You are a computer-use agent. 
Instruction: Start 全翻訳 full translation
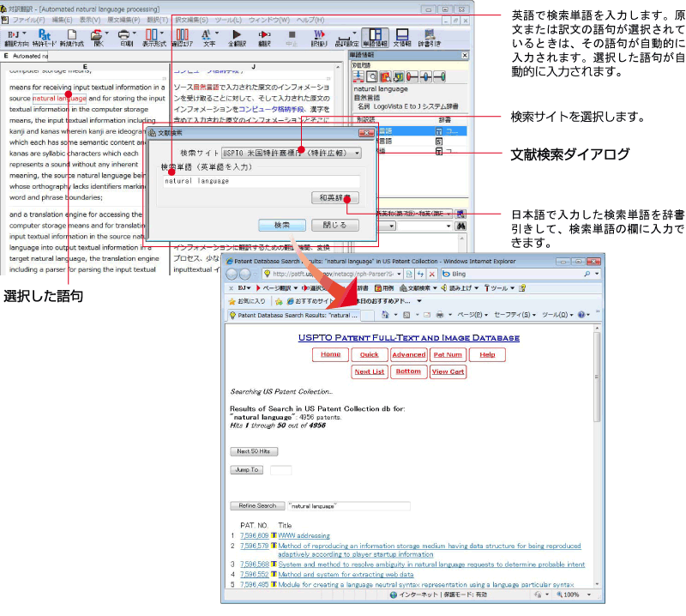pyautogui.click(x=238, y=36)
